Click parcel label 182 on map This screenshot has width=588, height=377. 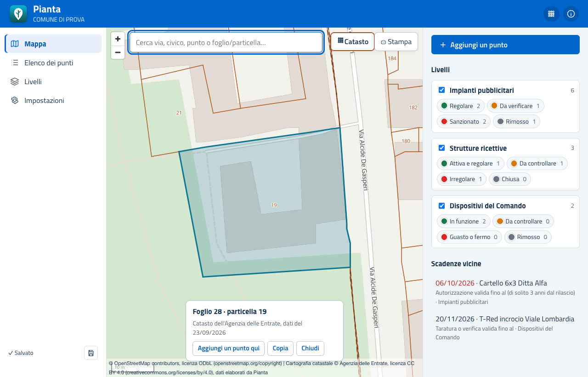pyautogui.click(x=413, y=108)
